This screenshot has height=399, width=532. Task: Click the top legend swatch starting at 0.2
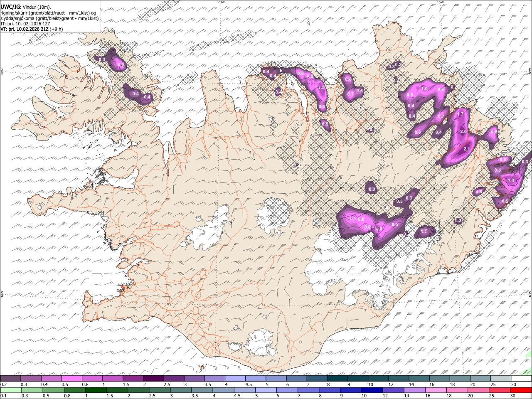click(x=10, y=379)
